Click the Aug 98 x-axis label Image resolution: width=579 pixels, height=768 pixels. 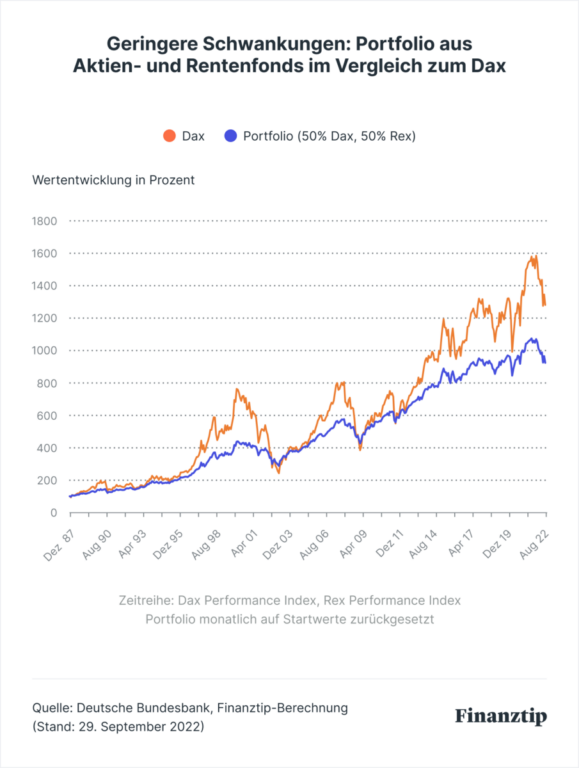click(x=206, y=545)
